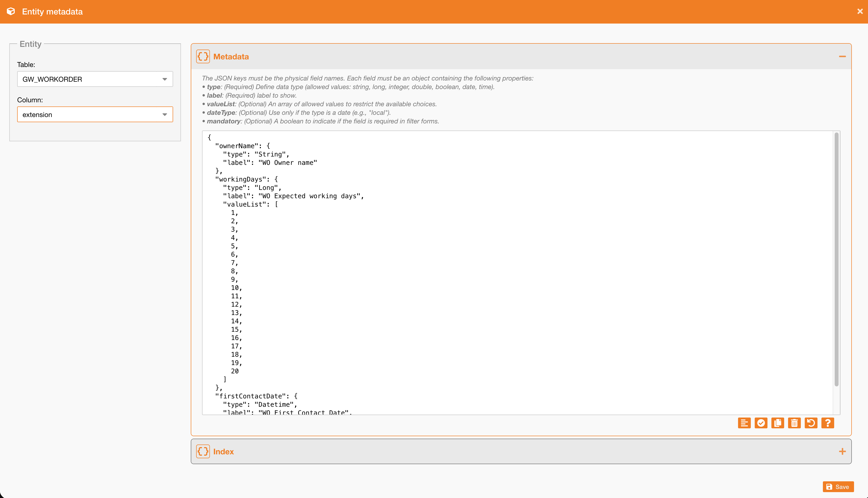
Task: Expand the Index section with plus
Action: (x=842, y=451)
